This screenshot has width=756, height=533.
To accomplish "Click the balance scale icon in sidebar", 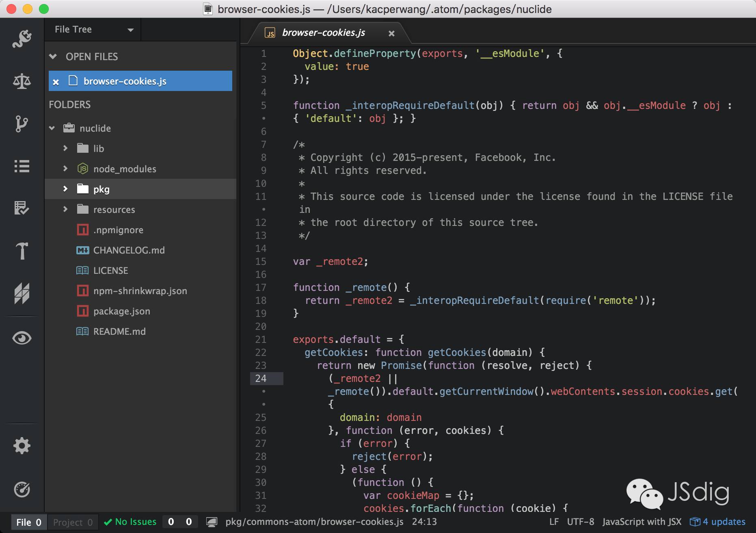I will click(22, 81).
